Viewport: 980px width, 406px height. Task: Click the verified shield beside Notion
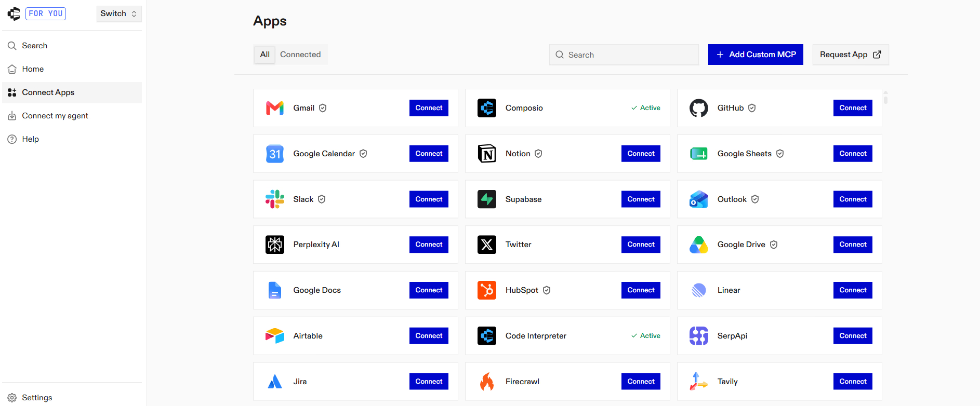coord(538,154)
